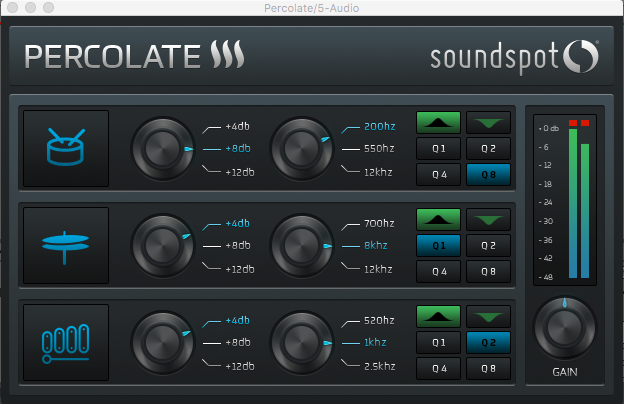Reset the left red clip indicator
624x404 pixels.
coord(573,123)
